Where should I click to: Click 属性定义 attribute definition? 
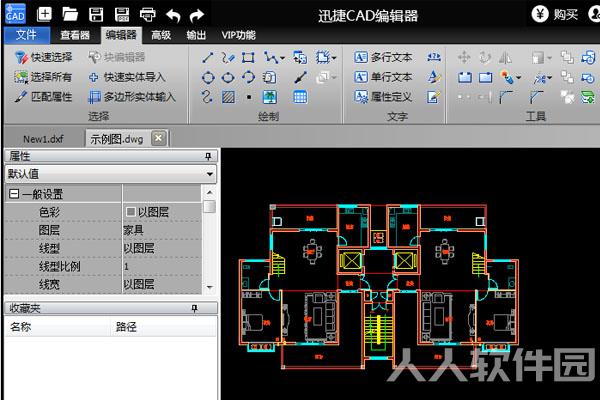tap(383, 97)
